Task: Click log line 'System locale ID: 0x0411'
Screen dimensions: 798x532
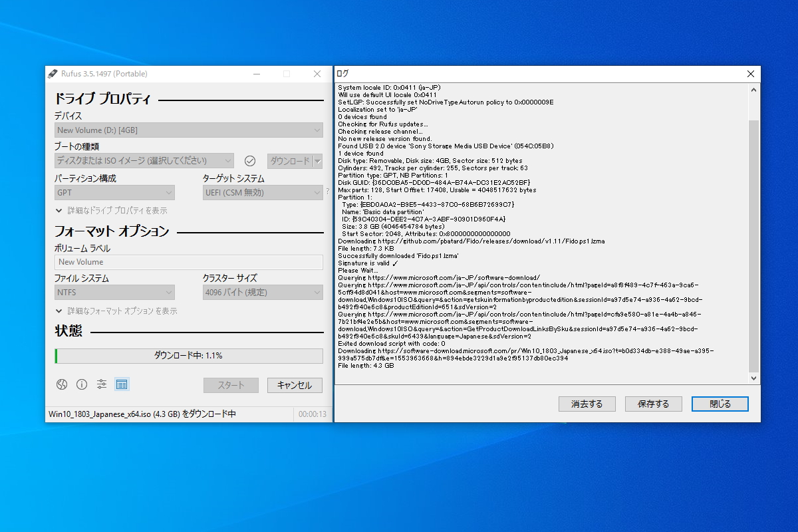Action: pos(389,87)
